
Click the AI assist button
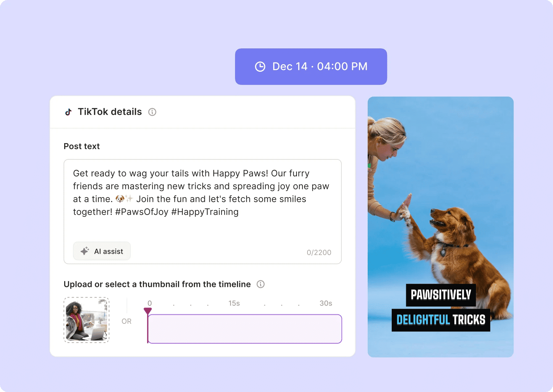pos(102,251)
